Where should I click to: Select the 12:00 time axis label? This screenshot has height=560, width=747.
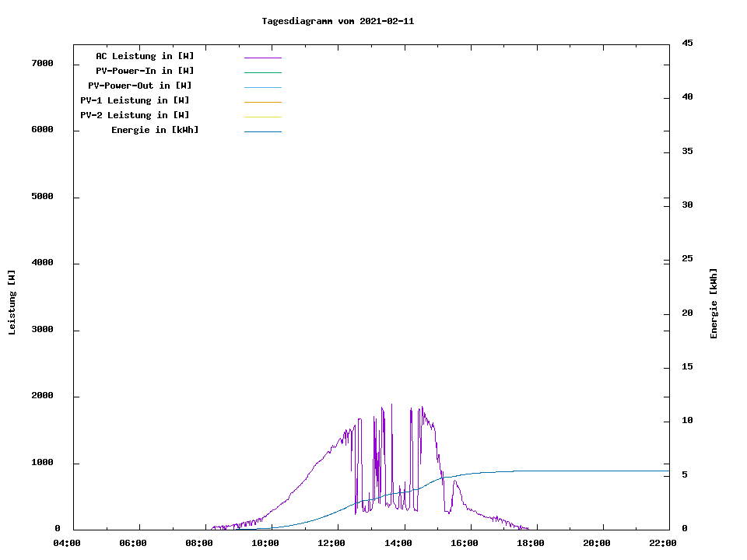[331, 543]
